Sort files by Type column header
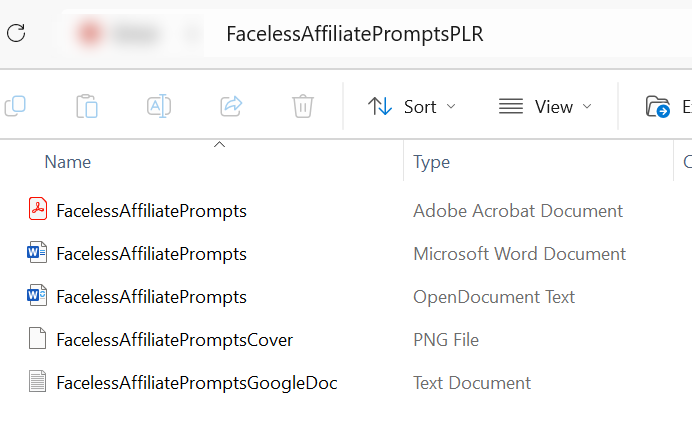 (431, 161)
